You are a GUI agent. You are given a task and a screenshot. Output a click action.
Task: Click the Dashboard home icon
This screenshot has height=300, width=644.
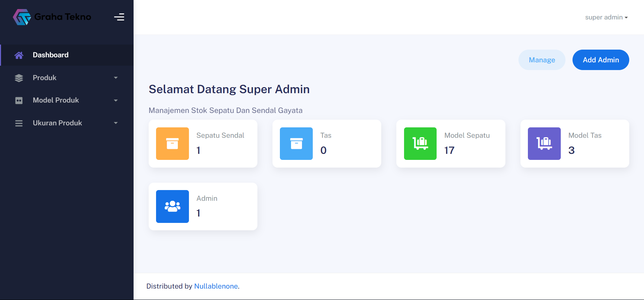(19, 55)
